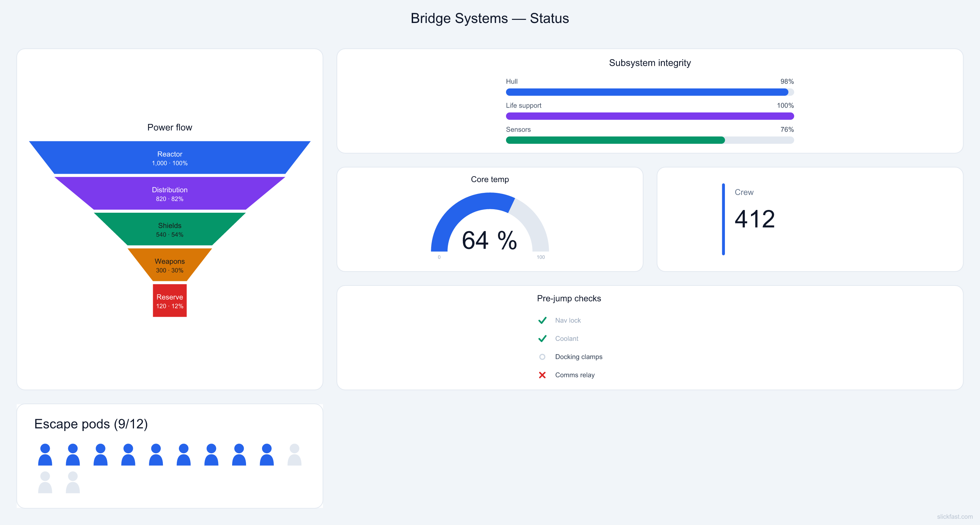Select the orange Weapons funnel segment

(170, 265)
